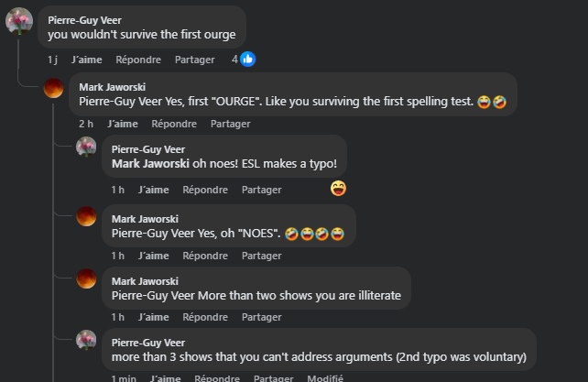Open Mark Jaworski's avatar on OURGE reply

[53, 89]
